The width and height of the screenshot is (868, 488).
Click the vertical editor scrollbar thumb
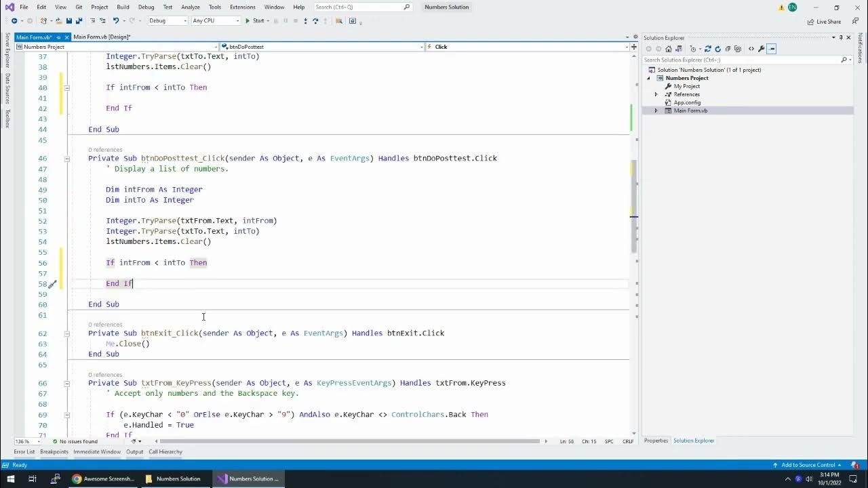coord(634,207)
